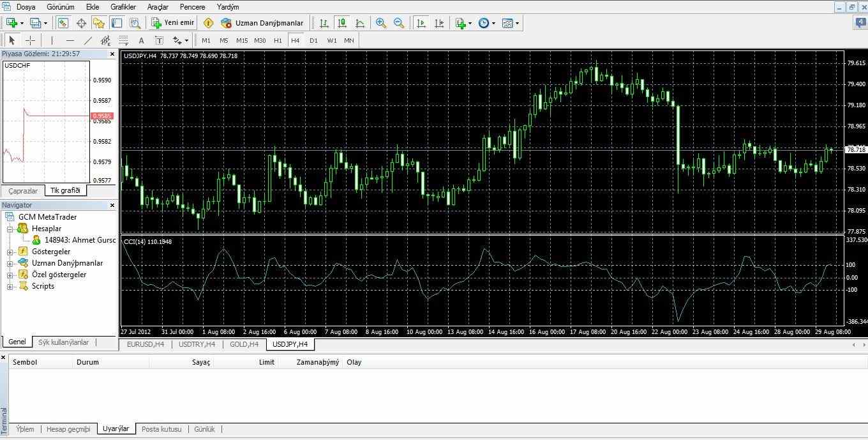Switch the chart to line display
This screenshot has width=868, height=440.
point(359,23)
